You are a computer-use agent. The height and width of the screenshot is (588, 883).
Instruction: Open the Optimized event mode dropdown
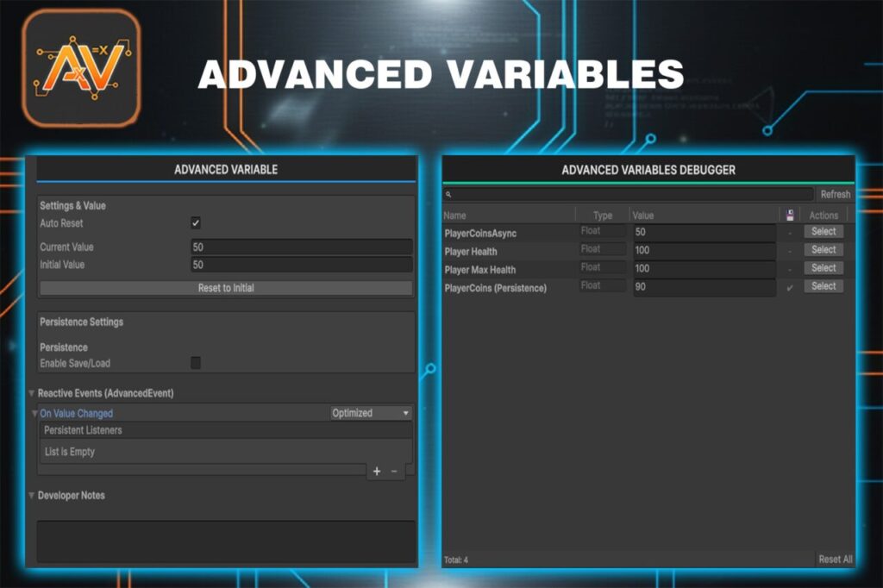coord(369,413)
